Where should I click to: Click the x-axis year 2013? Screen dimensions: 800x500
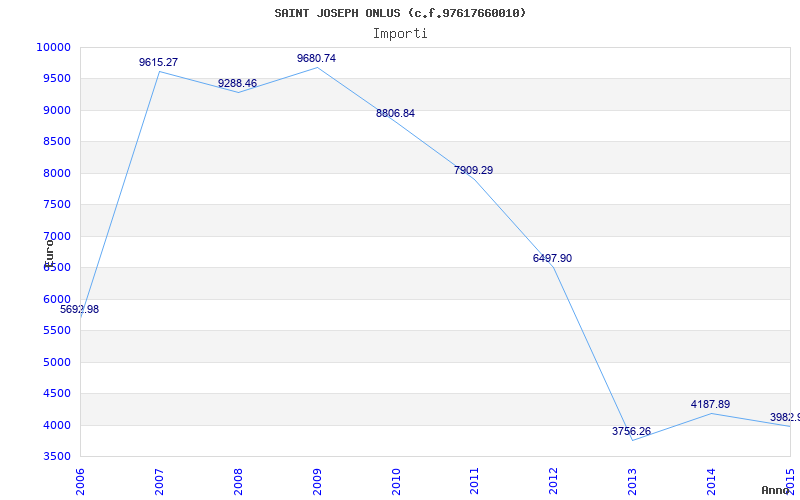[x=632, y=481]
